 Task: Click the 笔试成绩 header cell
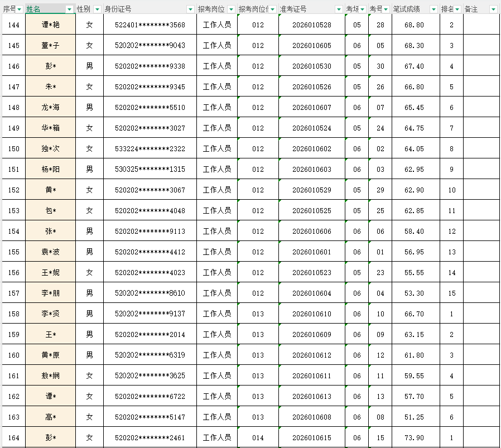click(416, 9)
